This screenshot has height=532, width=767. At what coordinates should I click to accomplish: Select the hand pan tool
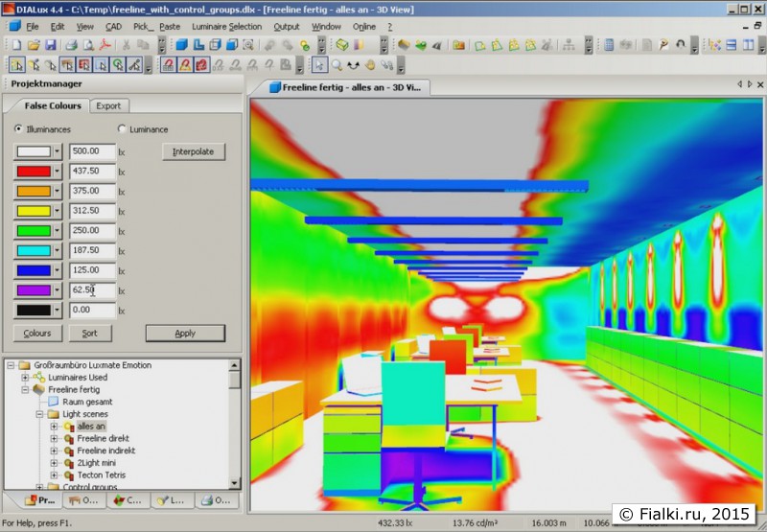tap(369, 65)
